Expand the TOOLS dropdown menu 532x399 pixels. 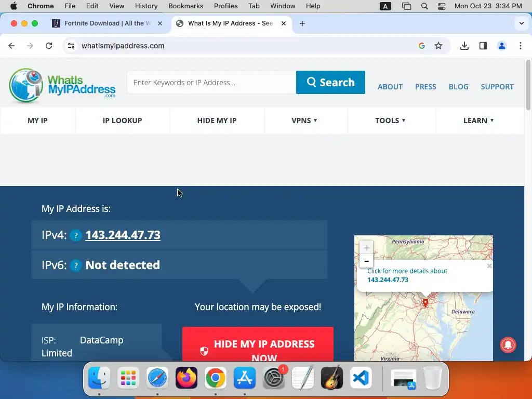pos(390,121)
